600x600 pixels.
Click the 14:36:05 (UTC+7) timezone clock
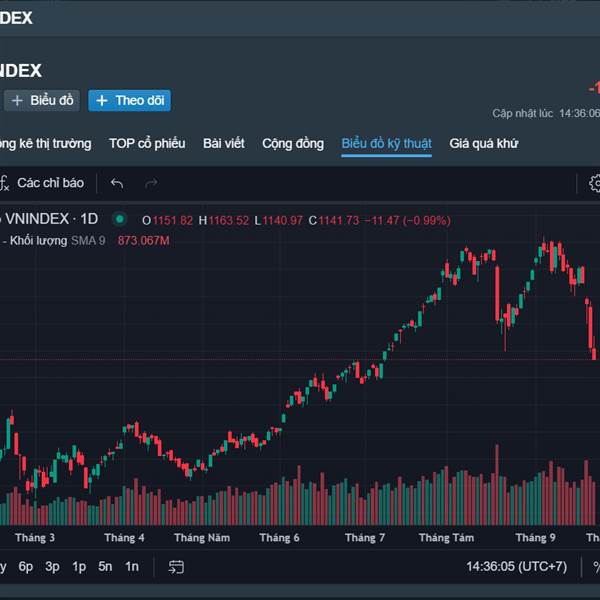tap(517, 567)
